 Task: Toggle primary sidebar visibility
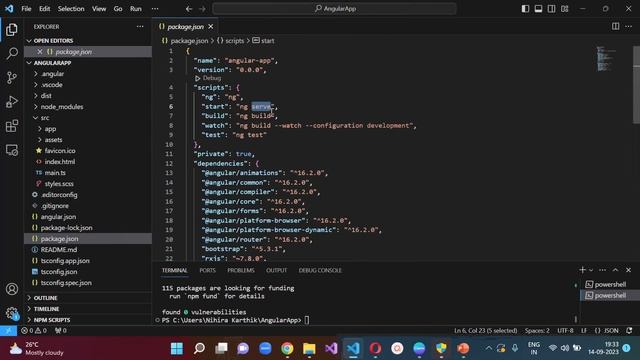point(525,9)
